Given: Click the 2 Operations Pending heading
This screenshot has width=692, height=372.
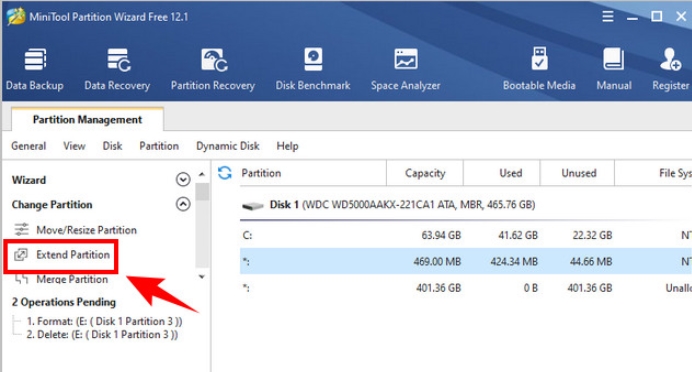Looking at the screenshot, I should 64,302.
